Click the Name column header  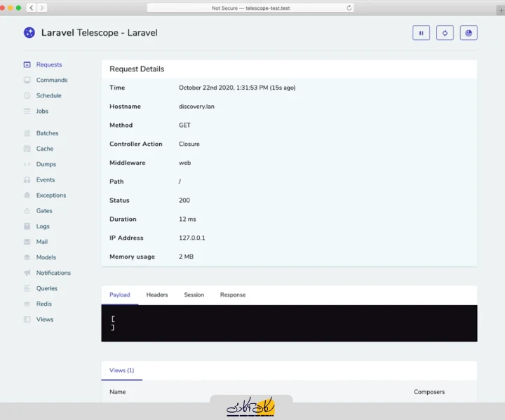coord(118,392)
